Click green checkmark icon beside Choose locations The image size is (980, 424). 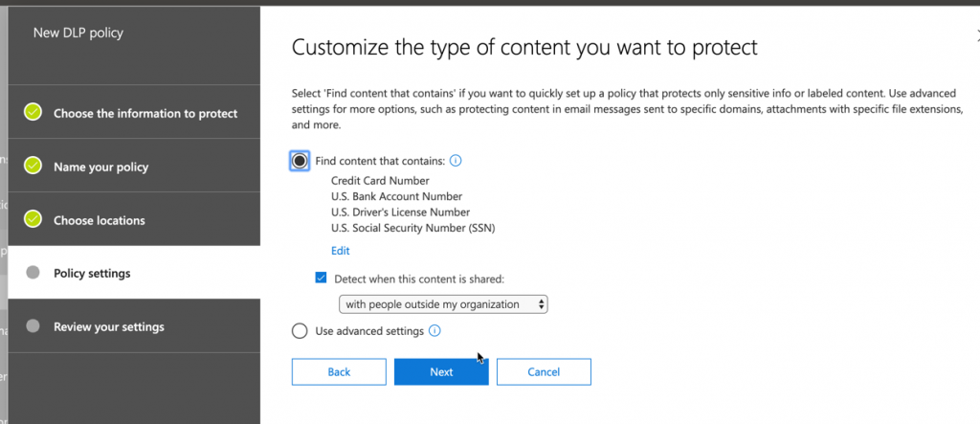(x=33, y=219)
